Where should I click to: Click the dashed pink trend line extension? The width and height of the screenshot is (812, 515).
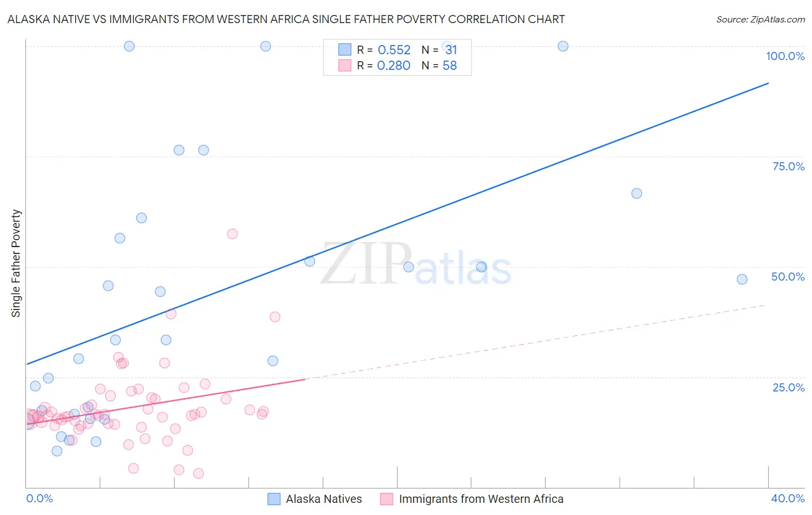click(x=537, y=342)
